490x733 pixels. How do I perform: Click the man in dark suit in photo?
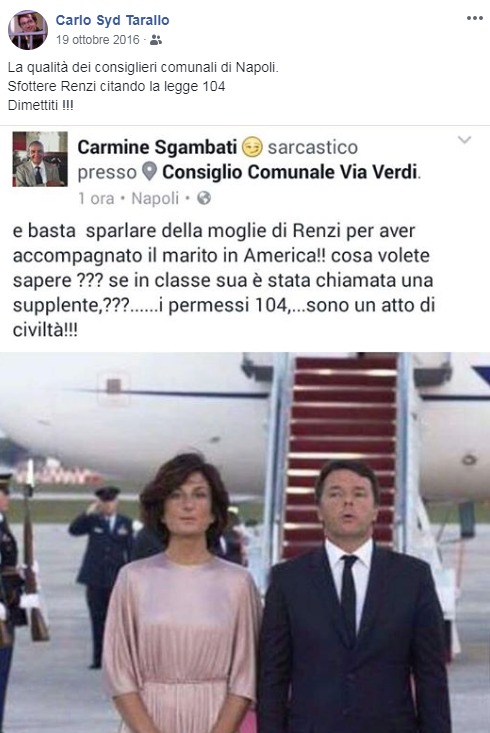click(353, 597)
